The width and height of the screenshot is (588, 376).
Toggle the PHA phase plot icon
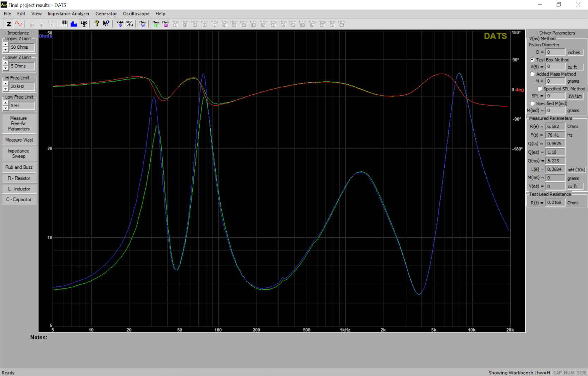[120, 24]
